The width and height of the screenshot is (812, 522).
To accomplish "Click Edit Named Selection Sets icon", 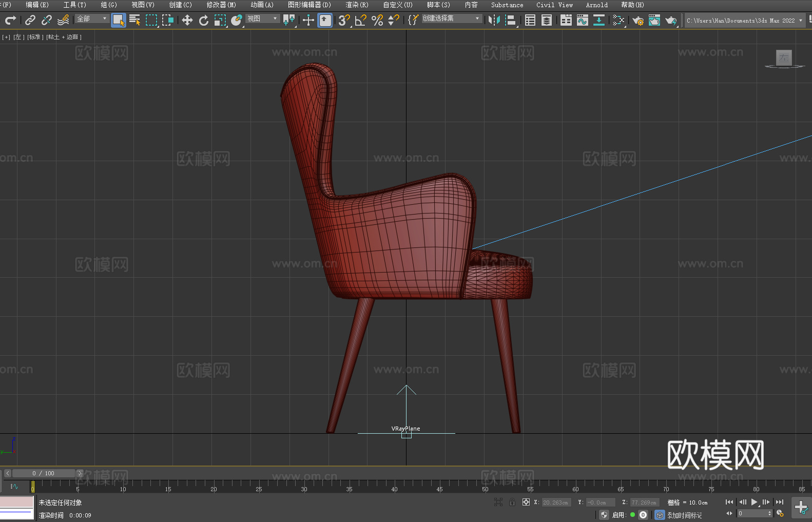I will pos(413,20).
